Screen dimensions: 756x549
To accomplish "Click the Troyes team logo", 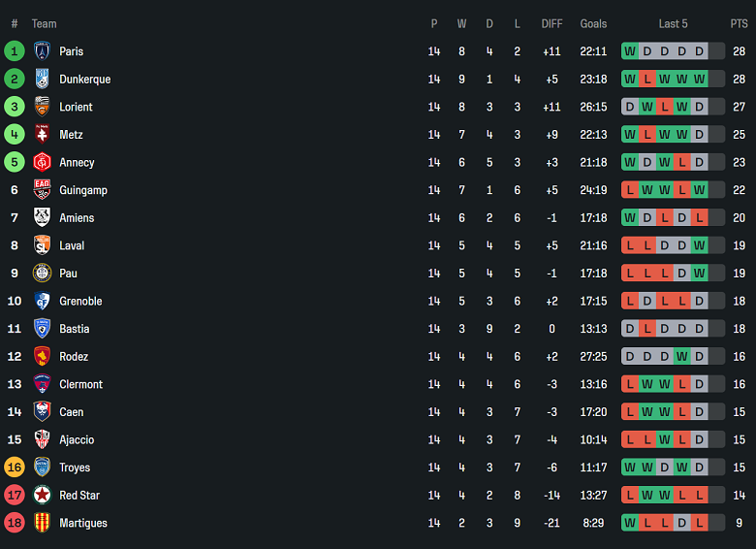I will (x=42, y=468).
